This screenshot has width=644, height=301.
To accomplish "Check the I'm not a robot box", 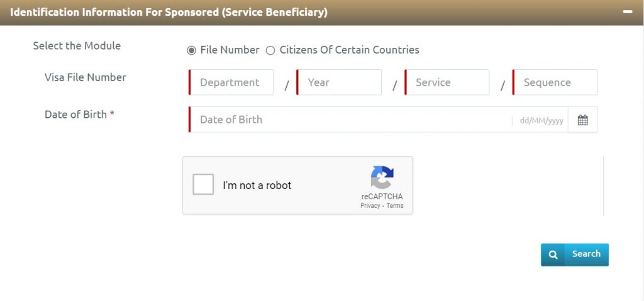I will pyautogui.click(x=203, y=185).
